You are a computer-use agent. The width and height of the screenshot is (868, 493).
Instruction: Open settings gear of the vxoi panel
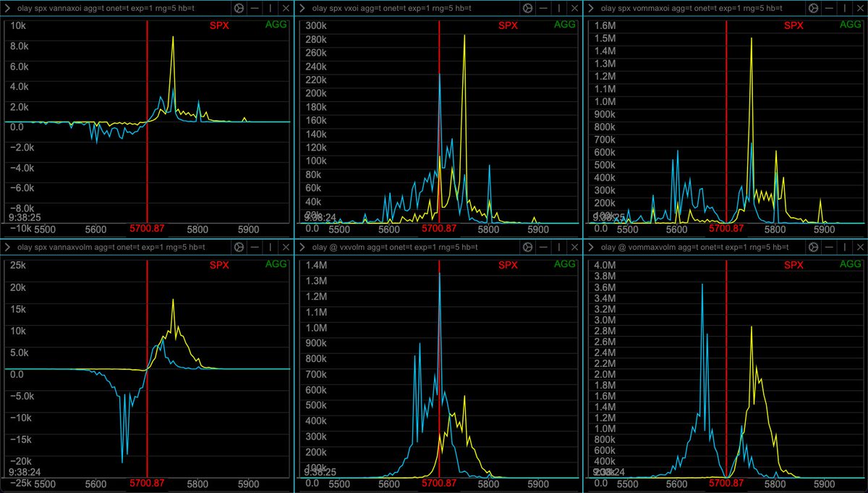[528, 9]
